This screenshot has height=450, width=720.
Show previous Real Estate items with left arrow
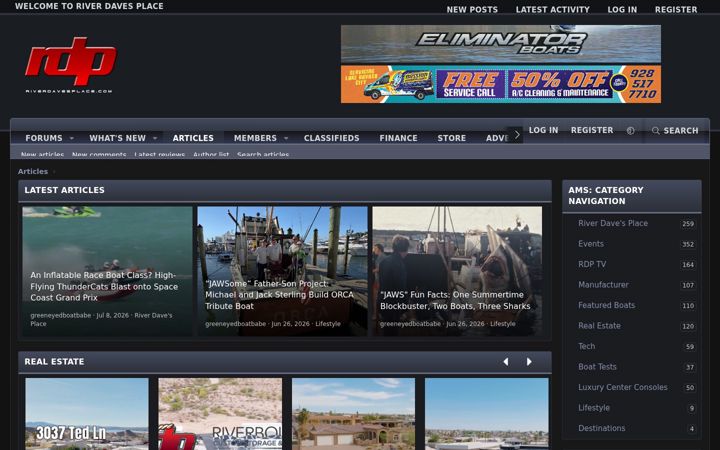tap(506, 362)
